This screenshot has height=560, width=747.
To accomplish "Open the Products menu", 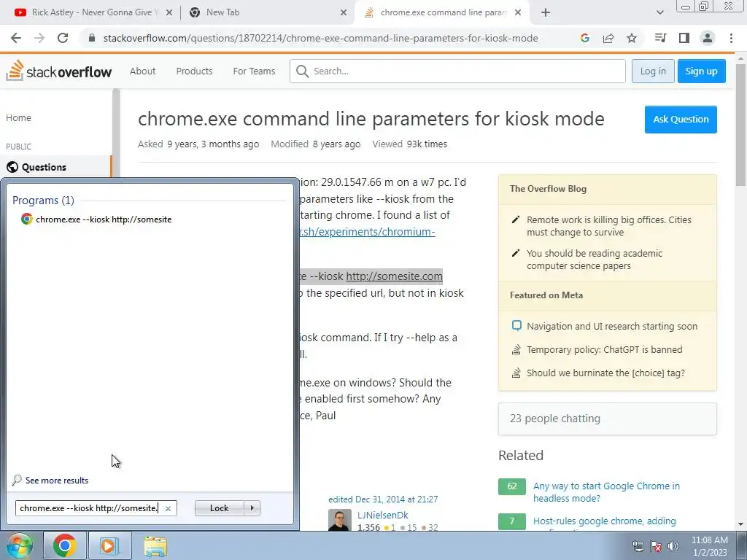I will (x=194, y=71).
